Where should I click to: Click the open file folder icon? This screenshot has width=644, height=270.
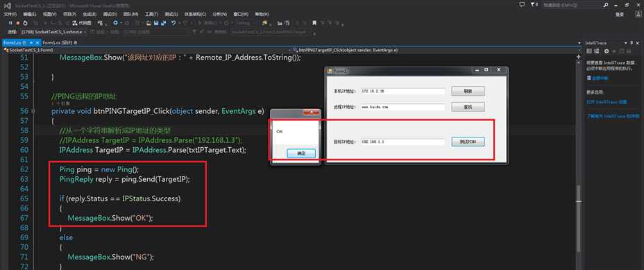point(149,23)
